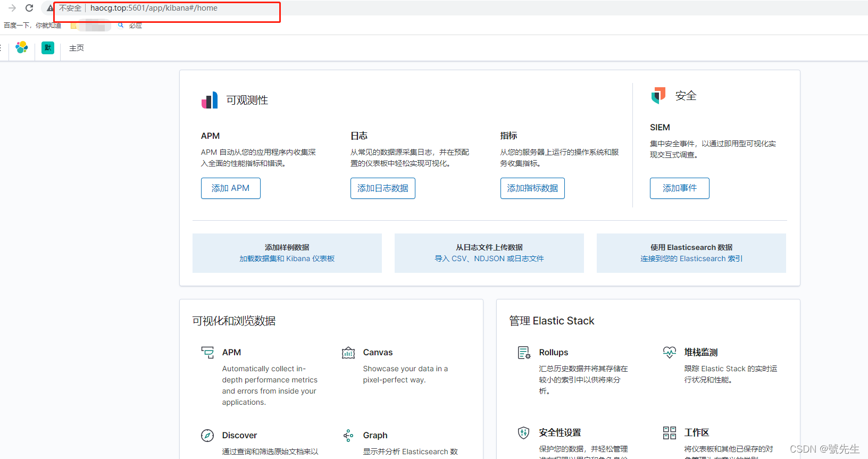Click the 安全 shield logo icon
This screenshot has height=459, width=868.
pyautogui.click(x=658, y=95)
